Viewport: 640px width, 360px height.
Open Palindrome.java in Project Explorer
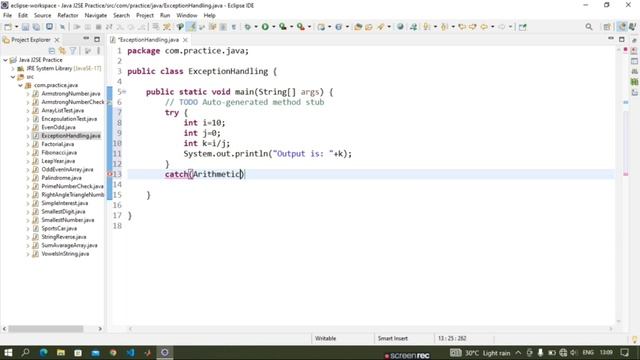[x=61, y=178]
